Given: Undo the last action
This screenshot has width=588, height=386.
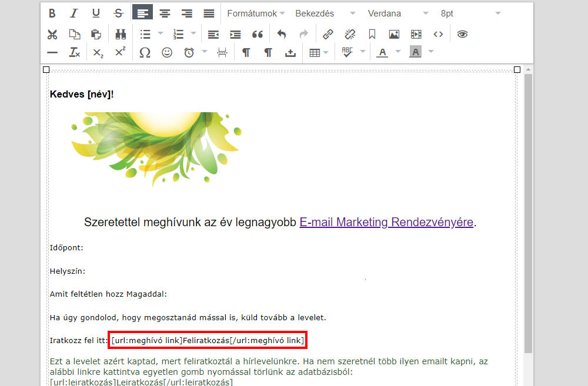Looking at the screenshot, I should point(282,35).
